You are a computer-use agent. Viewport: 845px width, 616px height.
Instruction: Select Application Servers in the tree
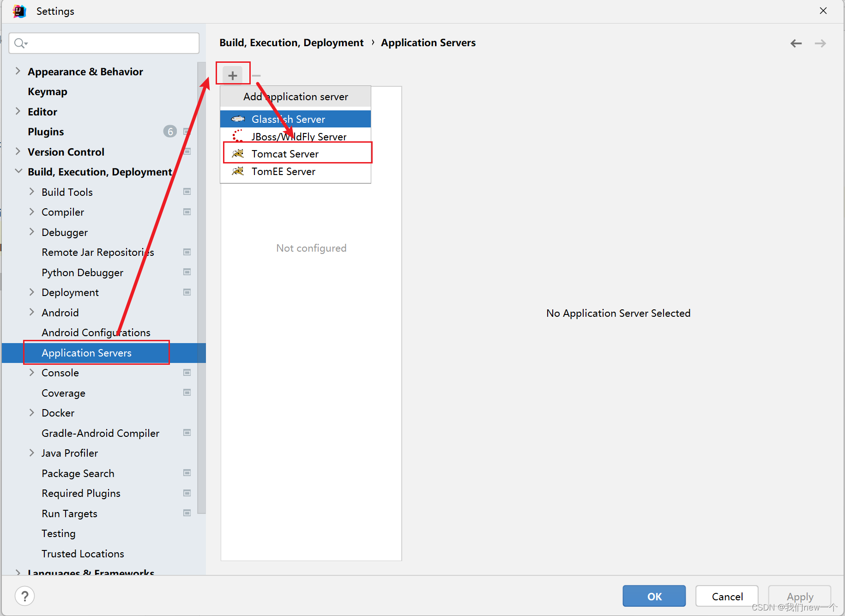pos(103,353)
